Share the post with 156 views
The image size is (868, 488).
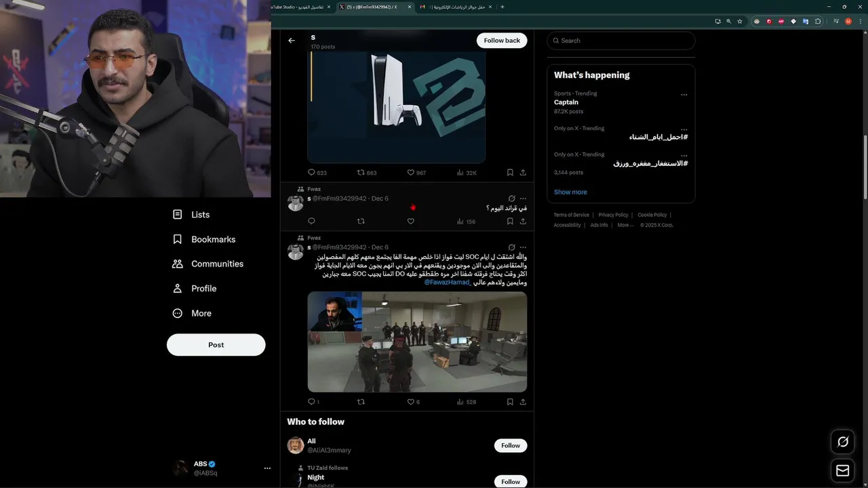tap(523, 222)
